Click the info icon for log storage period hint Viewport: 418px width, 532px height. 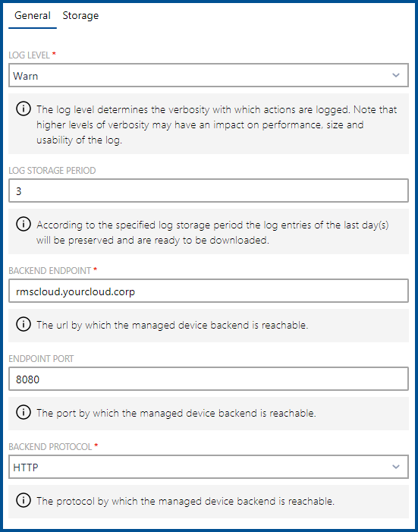click(23, 225)
